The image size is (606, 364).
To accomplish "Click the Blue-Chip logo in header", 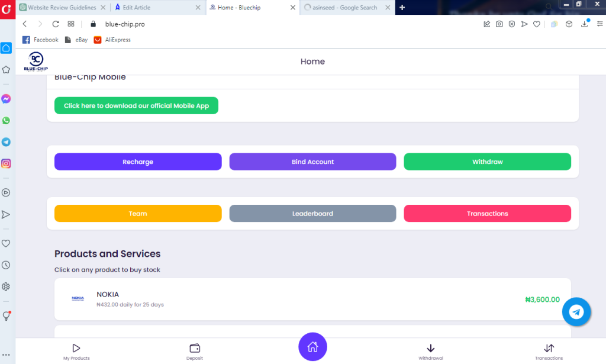I will click(x=36, y=62).
